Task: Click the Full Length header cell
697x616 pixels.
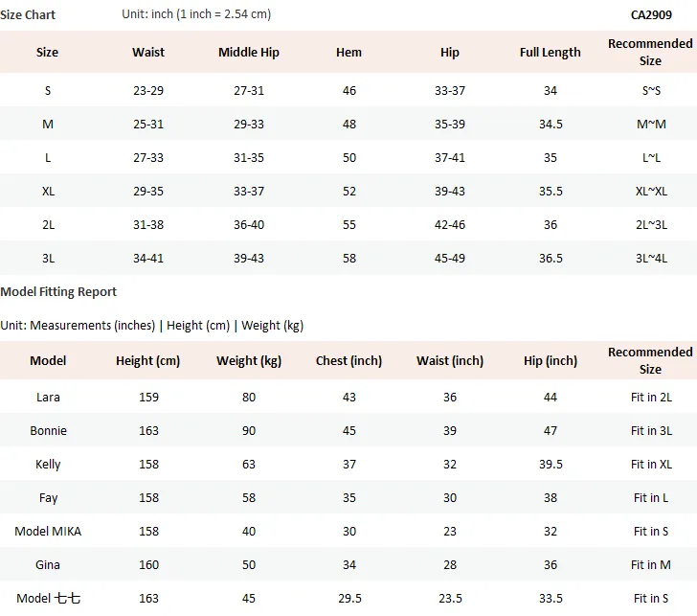Action: coord(550,53)
